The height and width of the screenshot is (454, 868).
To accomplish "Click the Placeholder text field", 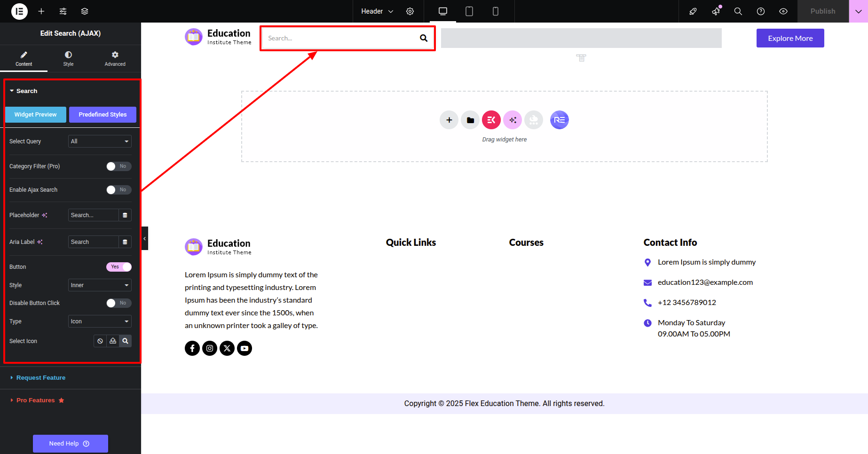I will [93, 215].
